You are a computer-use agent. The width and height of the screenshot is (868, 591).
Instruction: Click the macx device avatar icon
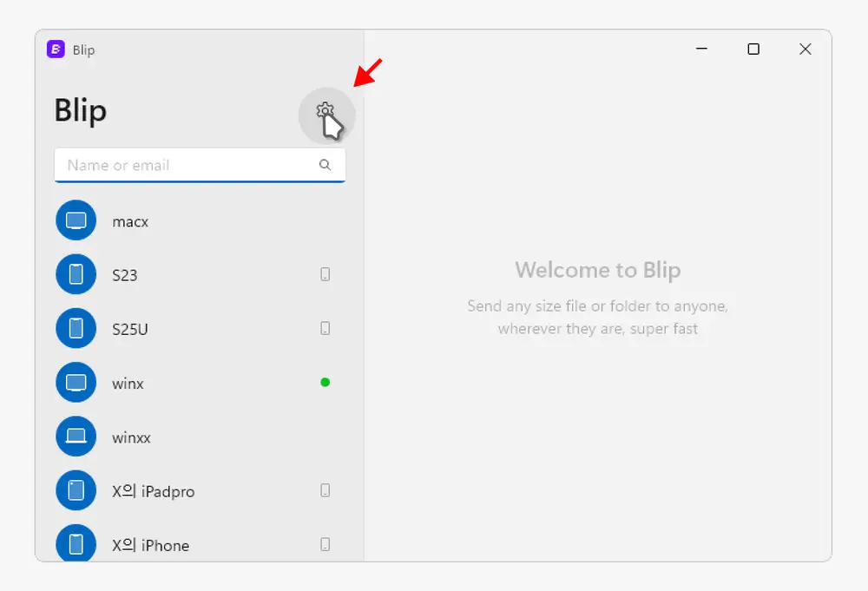click(x=76, y=221)
